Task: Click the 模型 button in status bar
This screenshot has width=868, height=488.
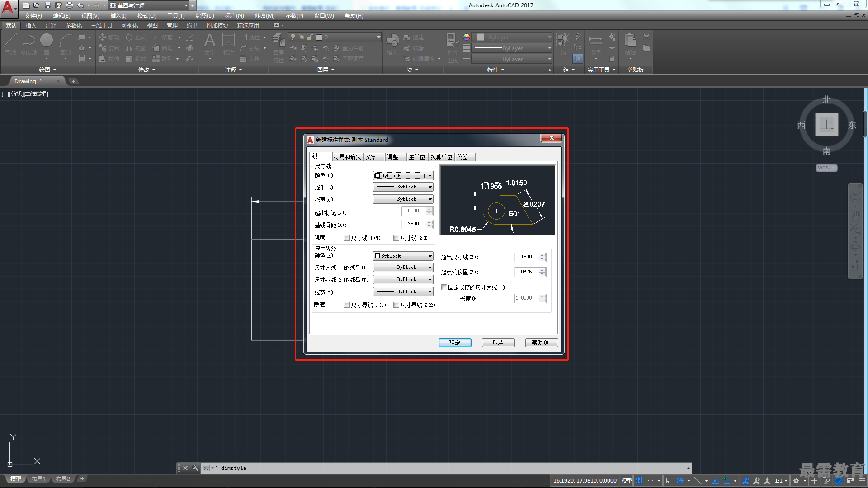Action: coord(627,481)
